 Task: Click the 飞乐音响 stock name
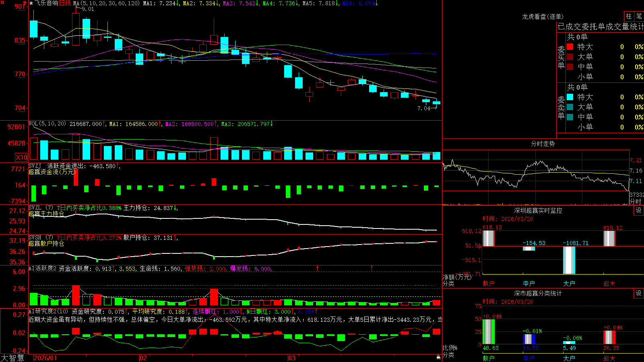click(46, 3)
